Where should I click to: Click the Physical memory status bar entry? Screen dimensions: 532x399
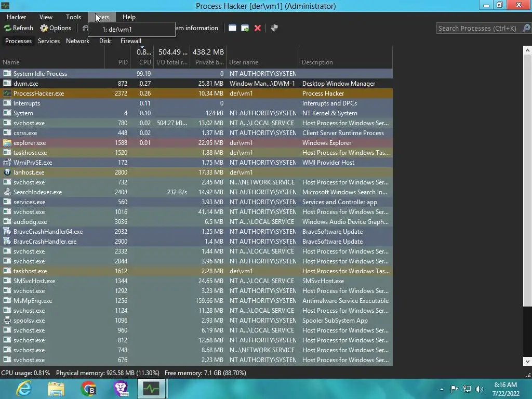(108, 373)
